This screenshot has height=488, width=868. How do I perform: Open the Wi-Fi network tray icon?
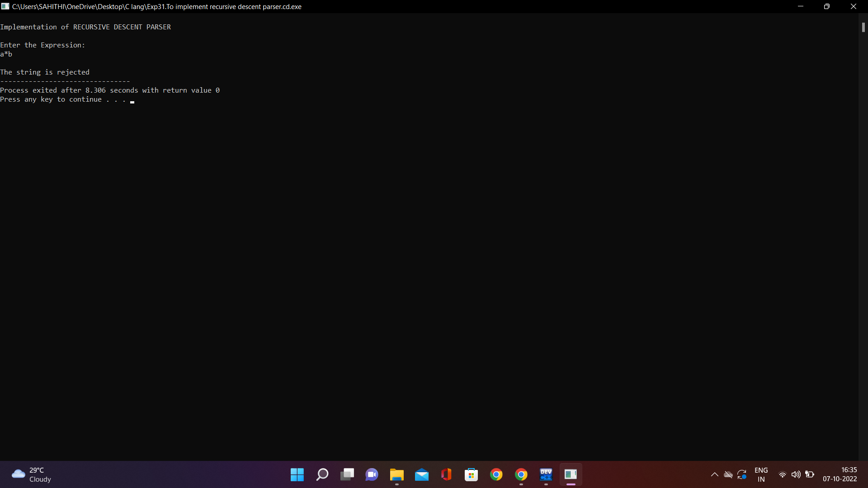782,474
